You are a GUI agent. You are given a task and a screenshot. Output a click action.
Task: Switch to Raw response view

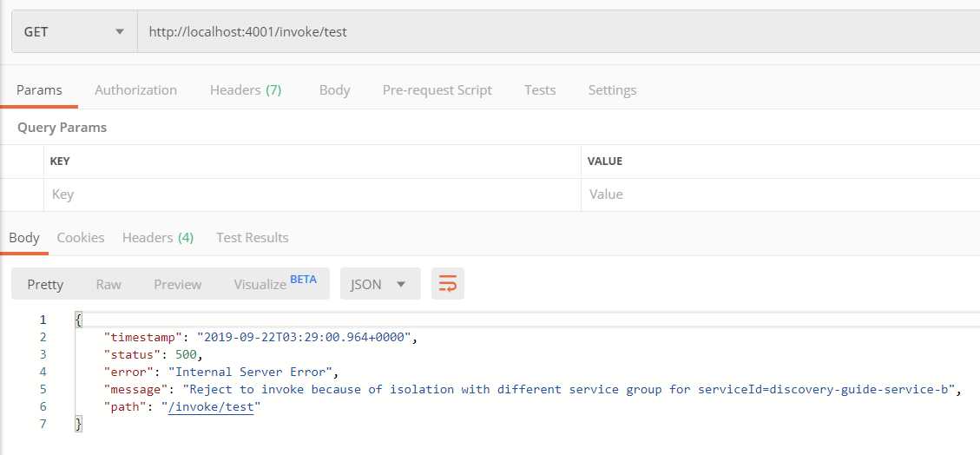click(x=109, y=285)
